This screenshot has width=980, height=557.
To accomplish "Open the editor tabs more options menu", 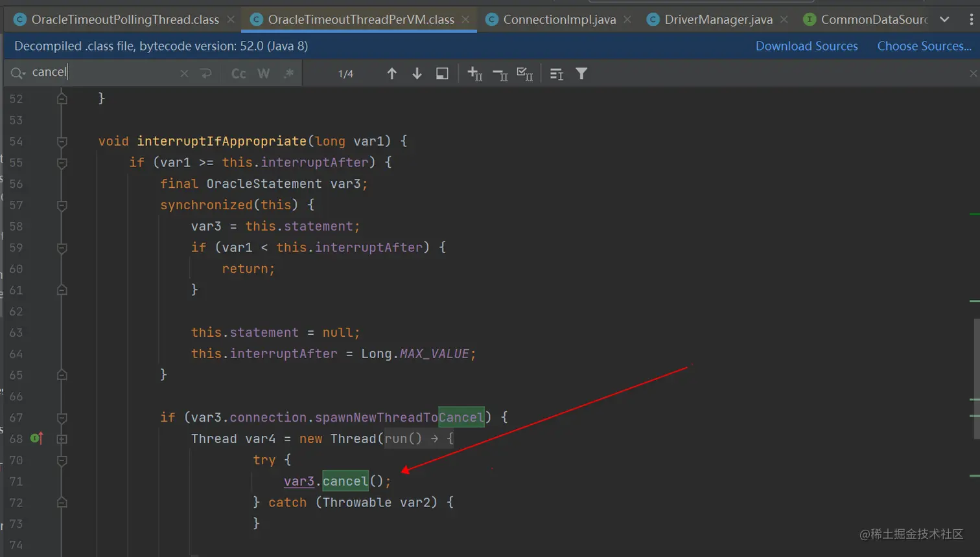I will click(x=970, y=20).
